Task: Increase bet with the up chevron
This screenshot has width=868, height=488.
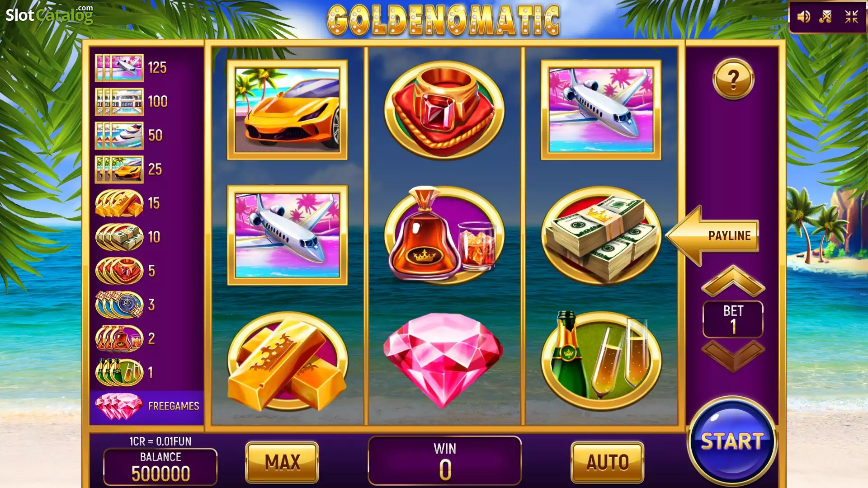Action: [x=733, y=281]
